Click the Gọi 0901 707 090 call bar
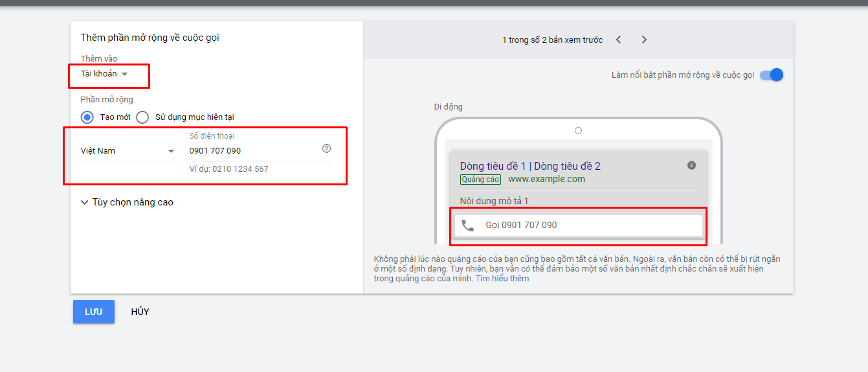Image resolution: width=868 pixels, height=372 pixels. point(578,226)
